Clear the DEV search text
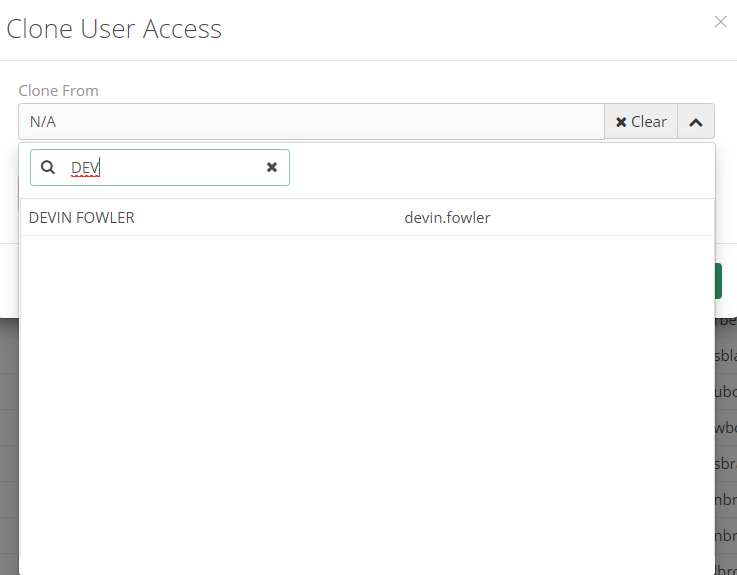Viewport: 737px width, 575px height. (272, 167)
